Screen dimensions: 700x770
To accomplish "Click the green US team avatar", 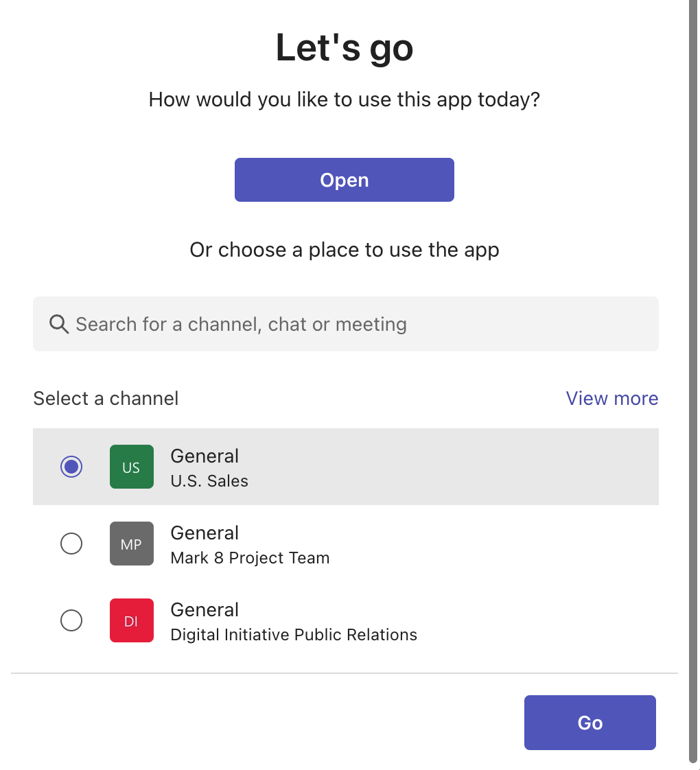I will point(131,467).
